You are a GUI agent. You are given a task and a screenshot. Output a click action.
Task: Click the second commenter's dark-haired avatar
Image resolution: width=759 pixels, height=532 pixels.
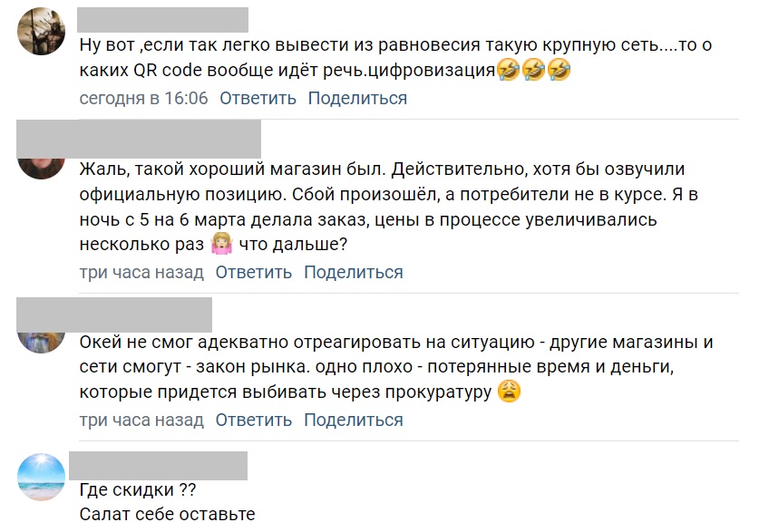click(42, 161)
